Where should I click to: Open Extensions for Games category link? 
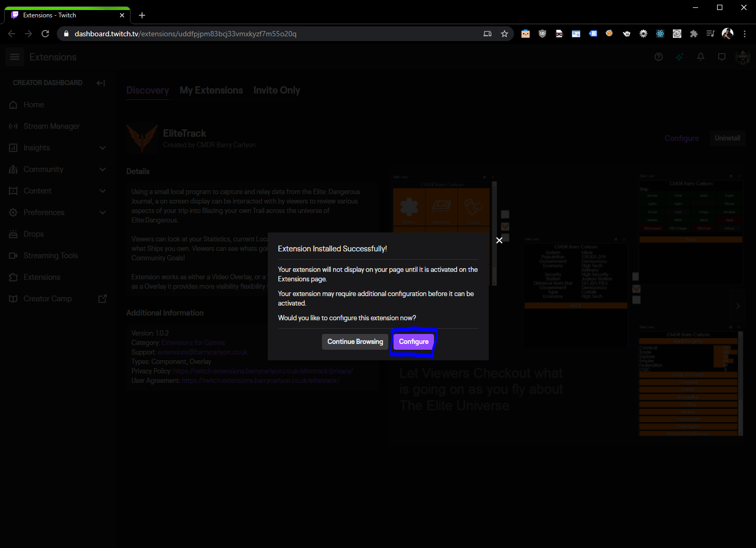(x=193, y=343)
